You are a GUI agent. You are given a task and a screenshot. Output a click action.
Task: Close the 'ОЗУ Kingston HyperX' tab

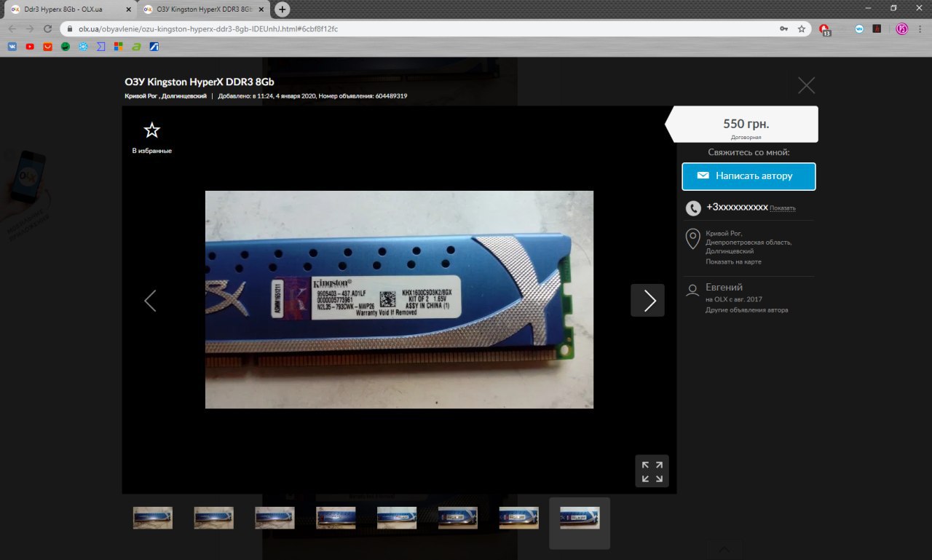pos(261,9)
